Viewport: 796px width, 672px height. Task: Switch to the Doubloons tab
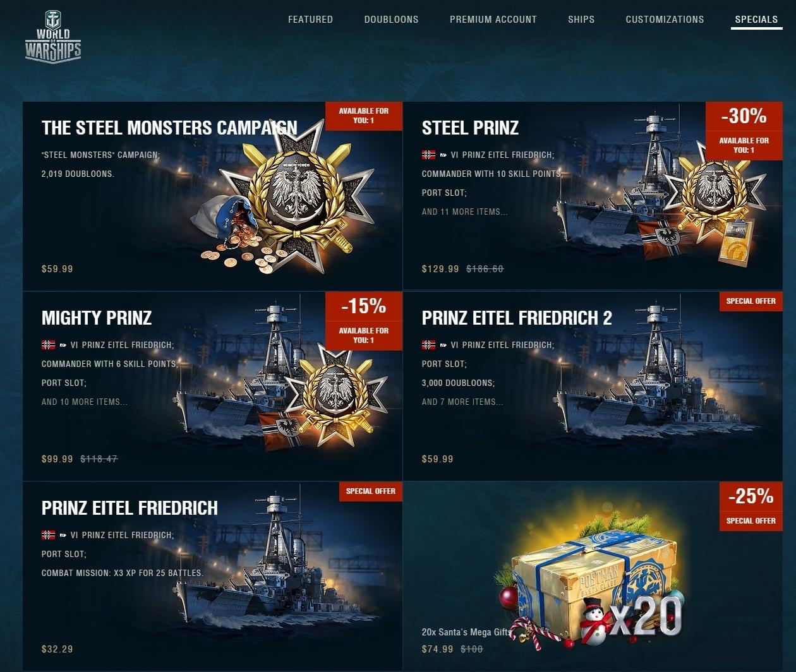pos(391,20)
